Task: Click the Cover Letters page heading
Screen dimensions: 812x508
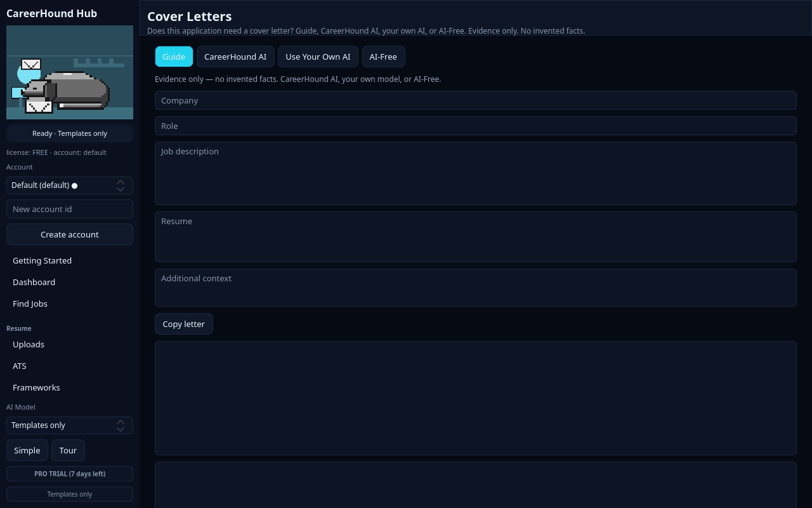Action: pos(189,17)
